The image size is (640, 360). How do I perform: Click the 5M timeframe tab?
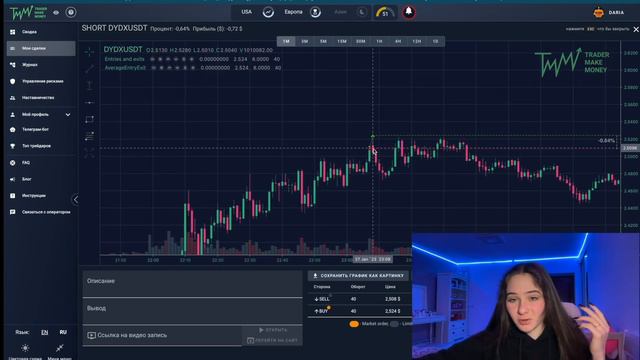(323, 41)
